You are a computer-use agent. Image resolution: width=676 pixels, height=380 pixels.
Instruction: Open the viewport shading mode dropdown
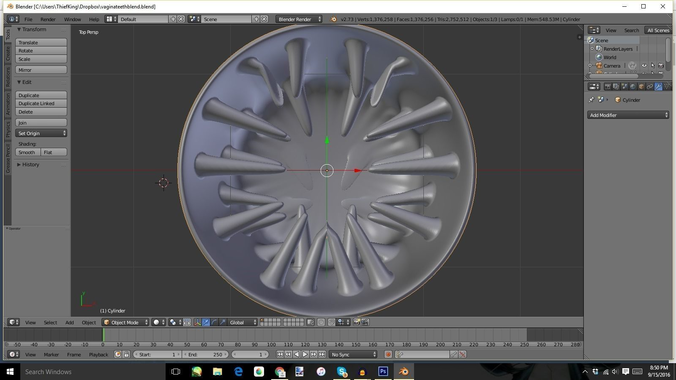pyautogui.click(x=158, y=322)
